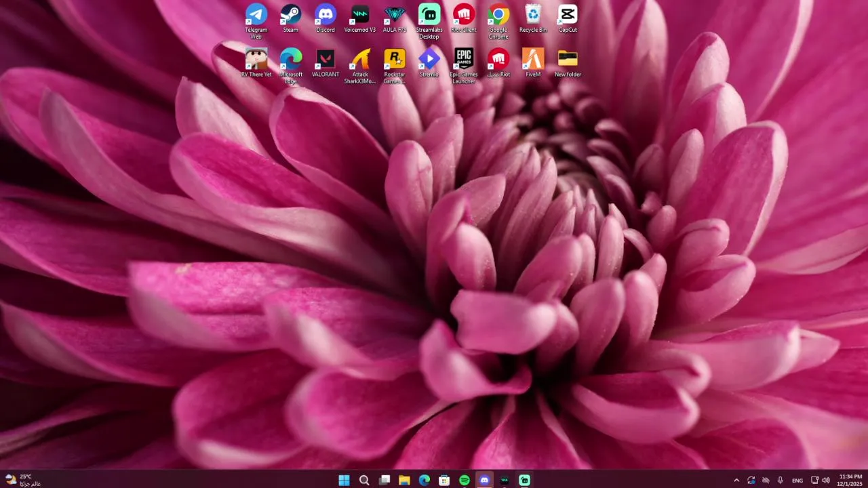
Task: Select the Microsoft Edge desktop shortcut
Action: 291,66
